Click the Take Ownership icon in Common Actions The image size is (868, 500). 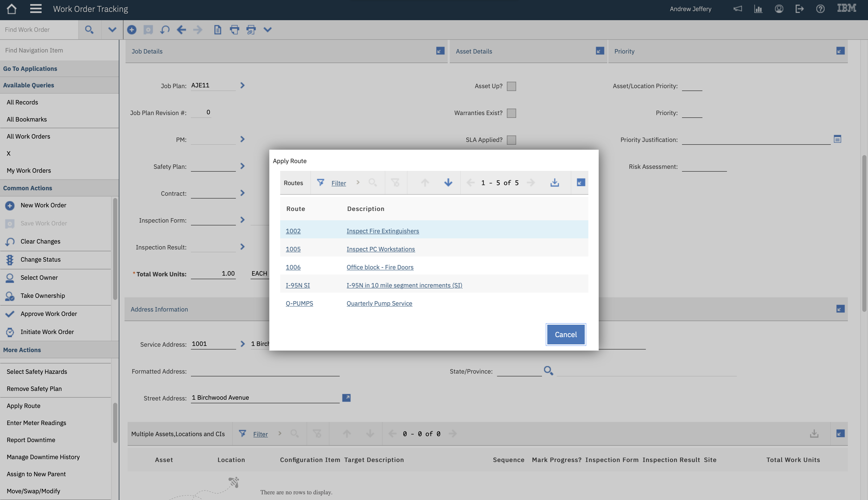tap(10, 296)
